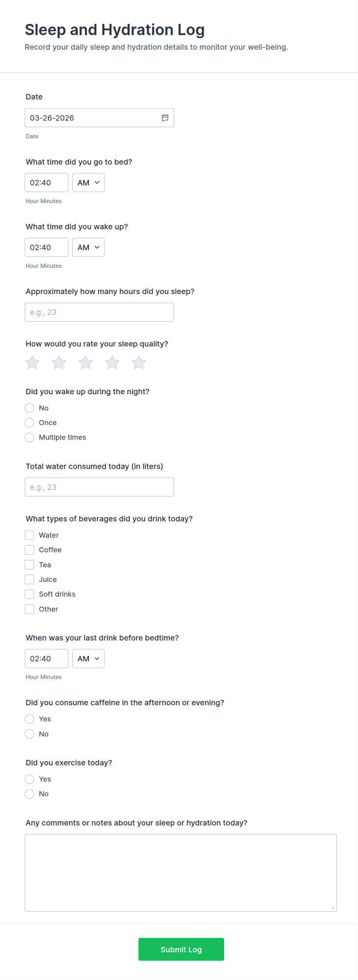Click the hours slept input field
The image size is (358, 980).
click(99, 312)
